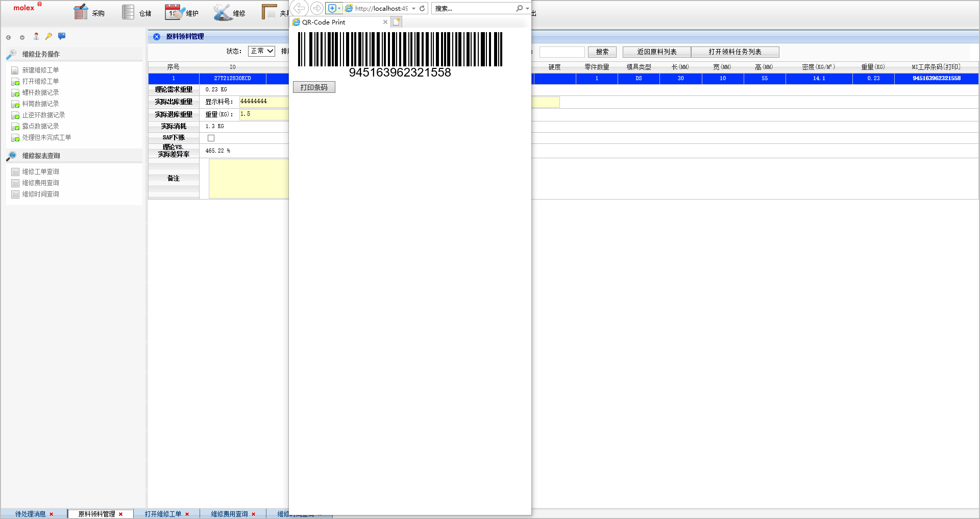Viewport: 980px width, 519px height.
Task: Click the search text field beside 搜索 button
Action: 562,52
